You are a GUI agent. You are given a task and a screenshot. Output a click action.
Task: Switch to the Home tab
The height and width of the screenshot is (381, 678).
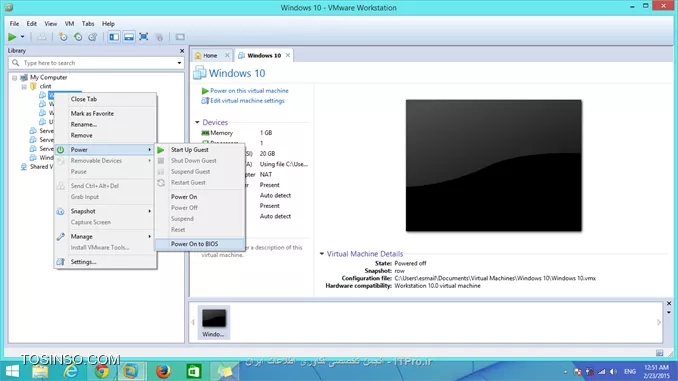click(x=210, y=55)
